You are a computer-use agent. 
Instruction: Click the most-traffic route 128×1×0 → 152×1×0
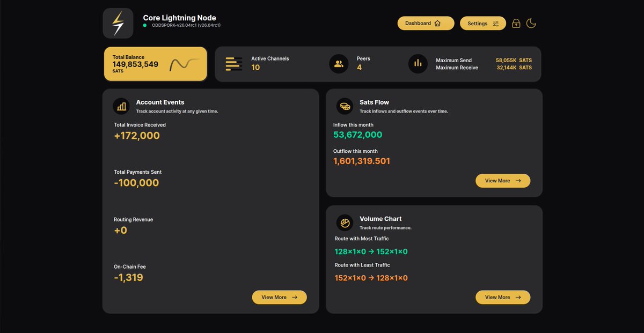[371, 251]
